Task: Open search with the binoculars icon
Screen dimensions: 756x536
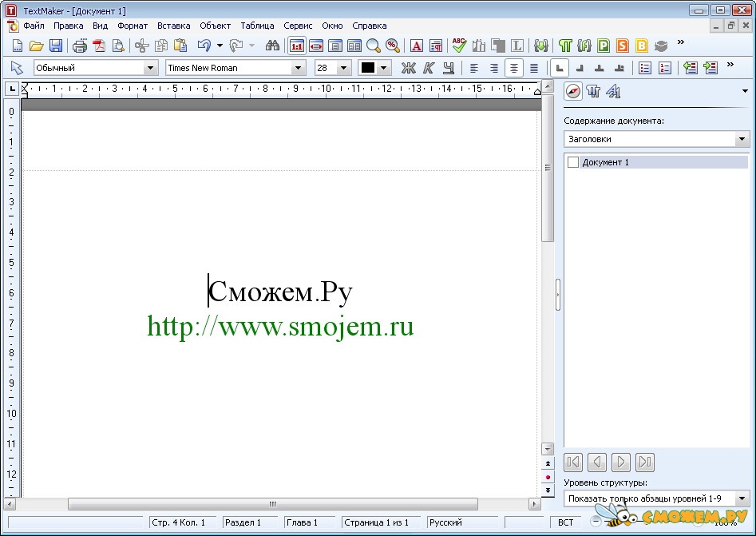Action: (272, 46)
